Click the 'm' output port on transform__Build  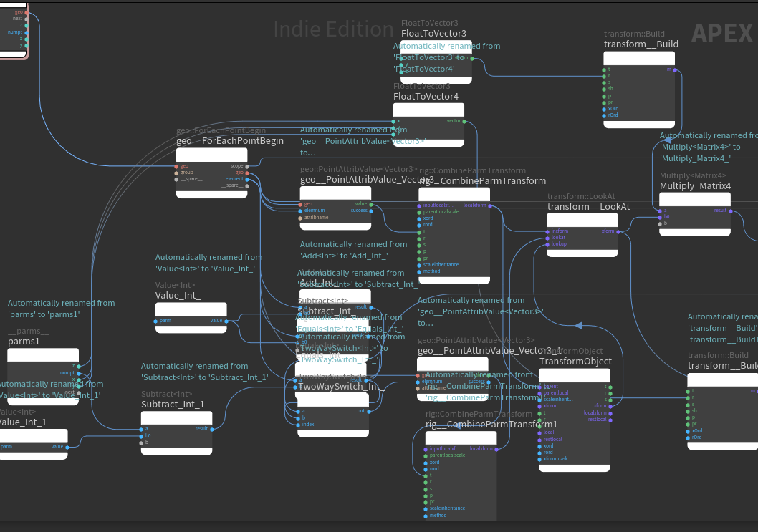pyautogui.click(x=675, y=70)
